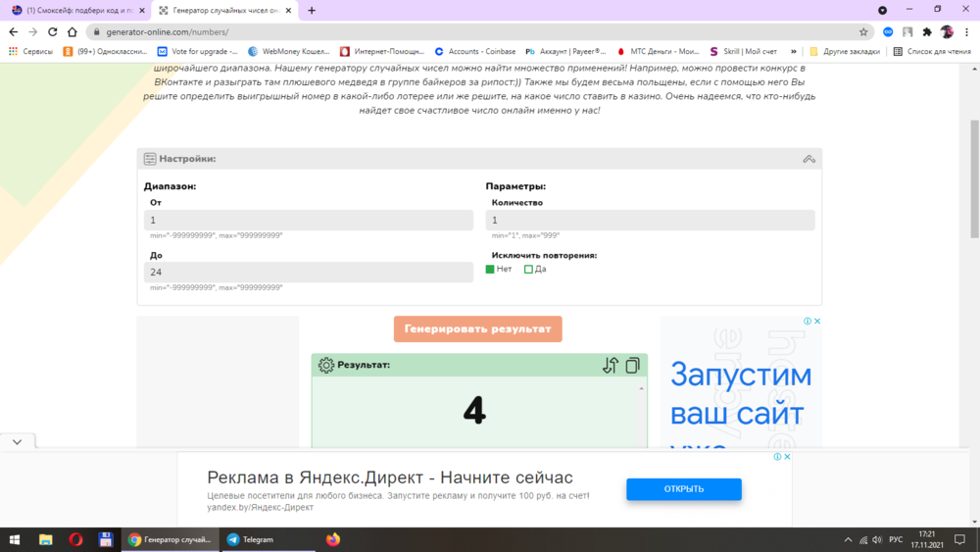Close the Смоксейф tab
This screenshot has height=552, width=980.
coord(142,11)
